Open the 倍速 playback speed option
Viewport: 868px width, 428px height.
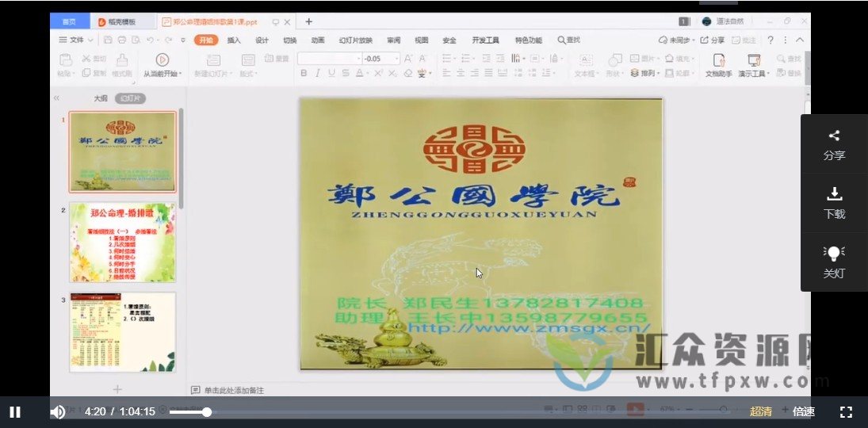click(804, 411)
